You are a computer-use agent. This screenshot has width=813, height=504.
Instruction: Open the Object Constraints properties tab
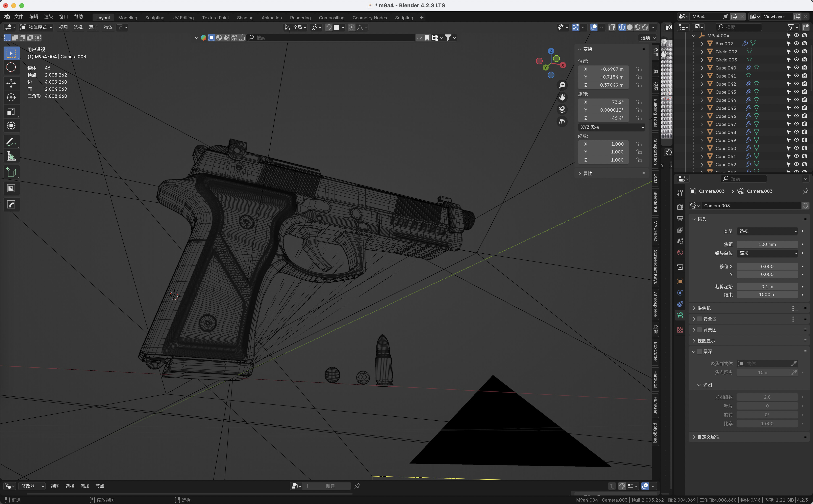(x=680, y=304)
